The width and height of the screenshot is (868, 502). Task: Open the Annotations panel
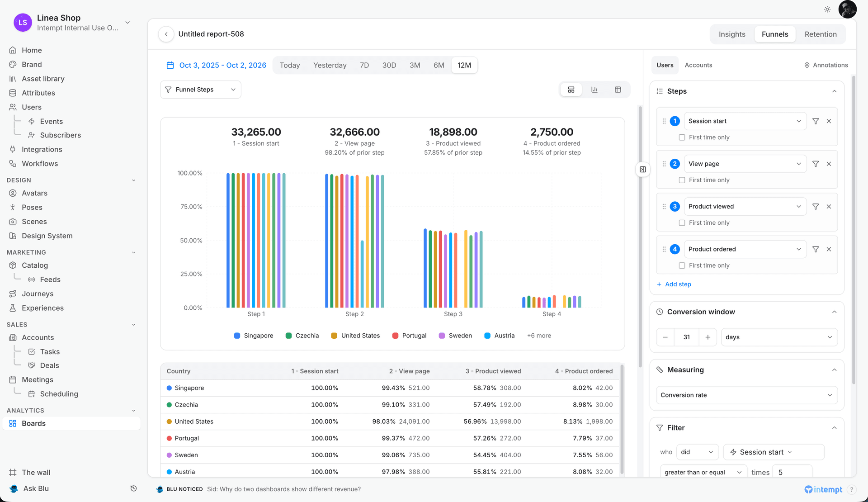coord(826,65)
